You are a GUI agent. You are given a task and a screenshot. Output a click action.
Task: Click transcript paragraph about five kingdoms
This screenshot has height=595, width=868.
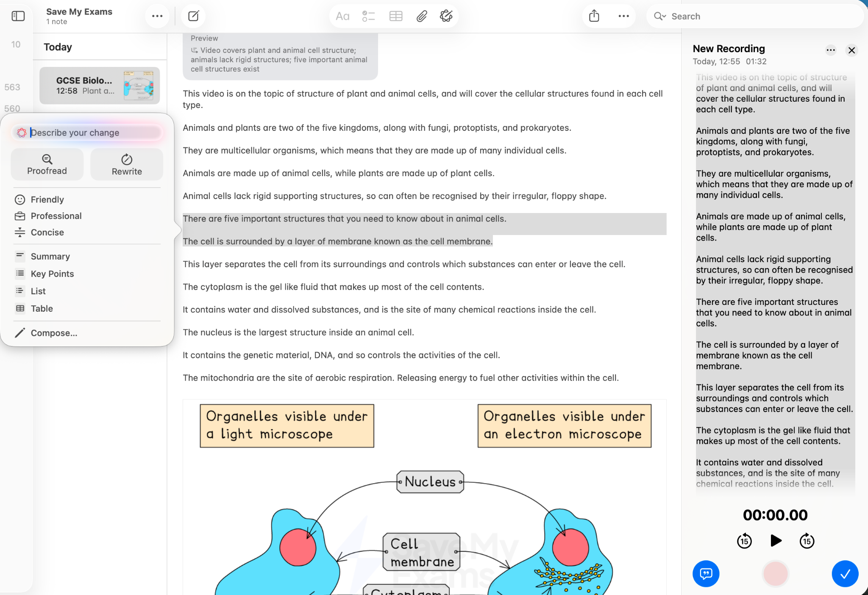(x=773, y=141)
